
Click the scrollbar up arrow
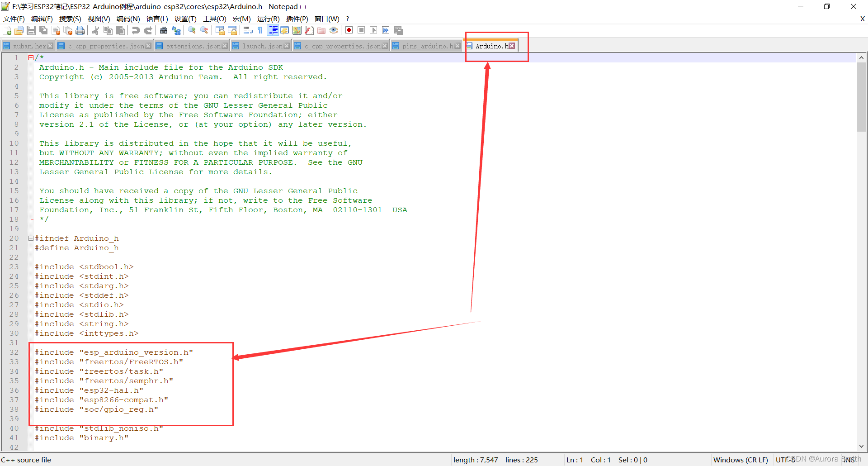[861, 57]
